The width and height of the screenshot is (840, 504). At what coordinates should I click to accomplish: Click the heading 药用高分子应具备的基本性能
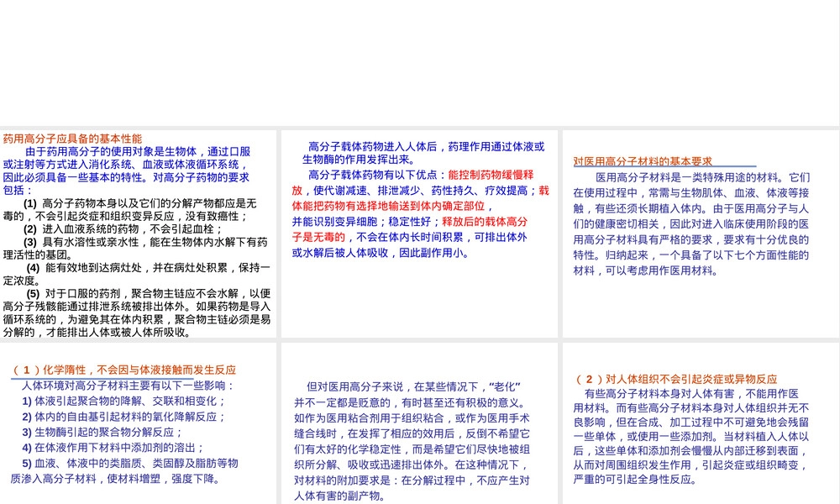[x=72, y=139]
